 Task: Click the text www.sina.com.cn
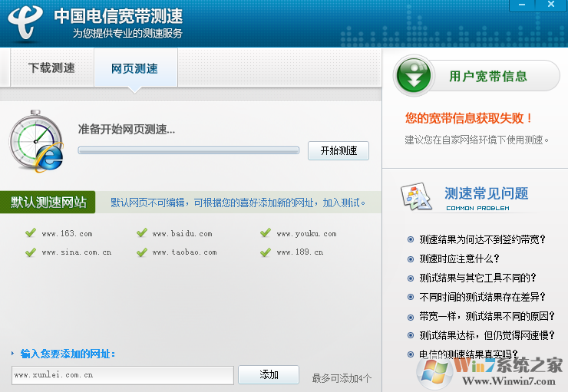77,252
